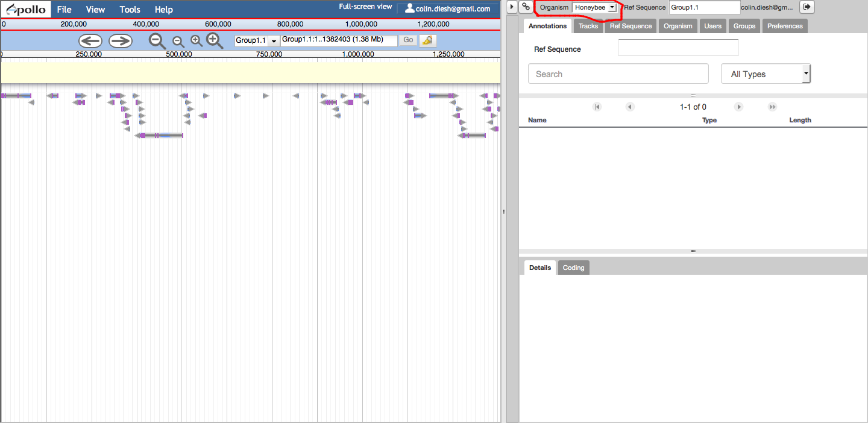Click the Full-screen view link

[x=365, y=7]
